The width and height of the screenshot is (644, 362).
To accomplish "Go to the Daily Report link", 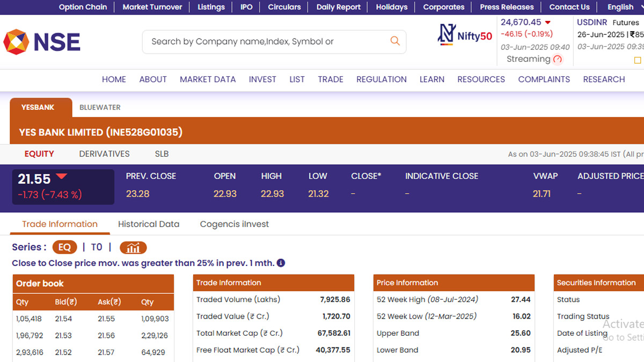I will tap(339, 7).
